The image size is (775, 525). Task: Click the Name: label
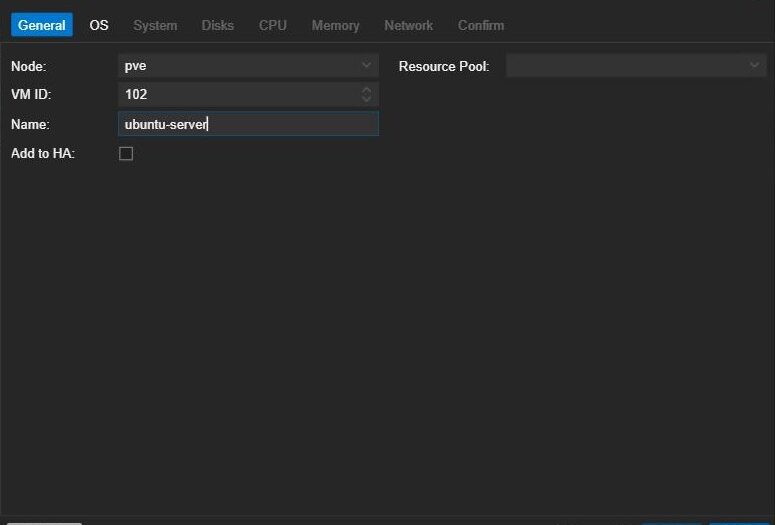30,124
